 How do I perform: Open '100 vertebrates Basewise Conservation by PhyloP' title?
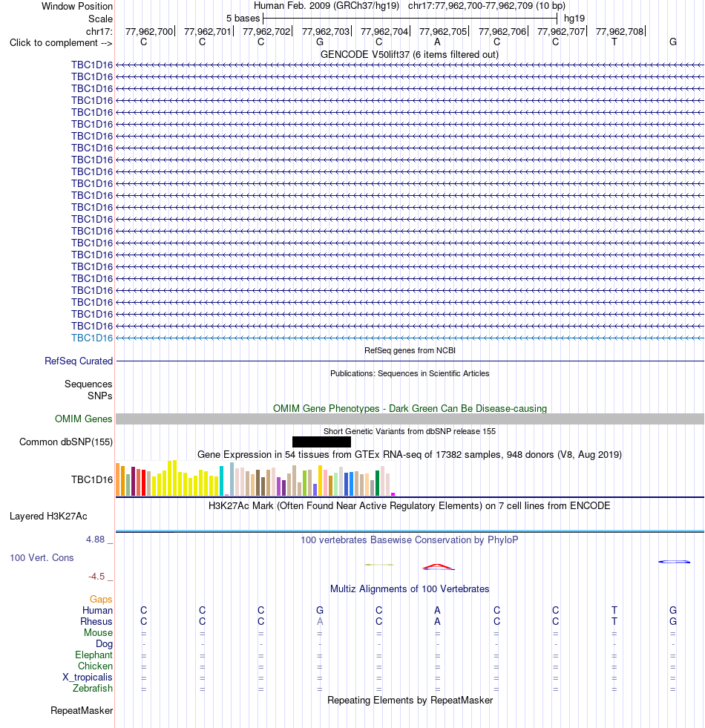click(410, 540)
